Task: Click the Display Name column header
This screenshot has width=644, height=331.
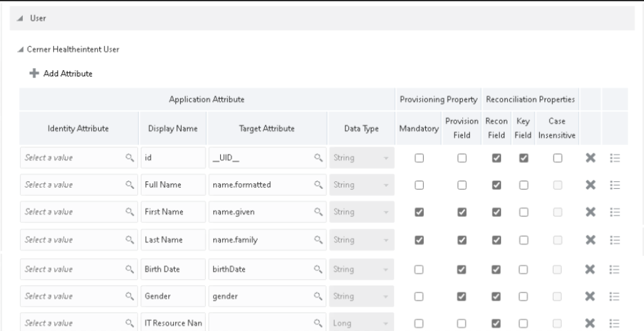Action: coord(173,128)
